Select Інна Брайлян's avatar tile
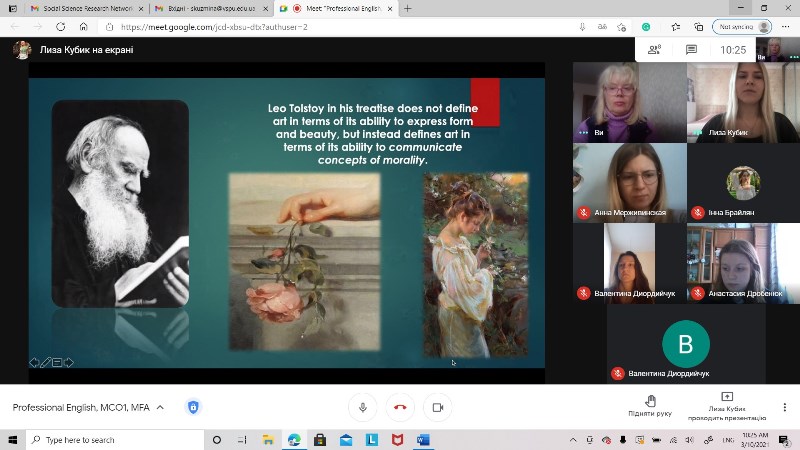 coord(743,183)
